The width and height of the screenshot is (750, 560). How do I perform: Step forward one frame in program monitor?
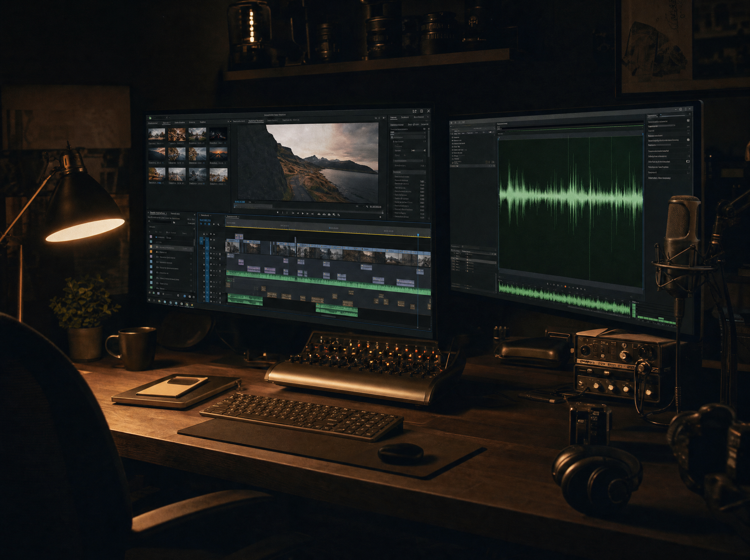[308, 214]
